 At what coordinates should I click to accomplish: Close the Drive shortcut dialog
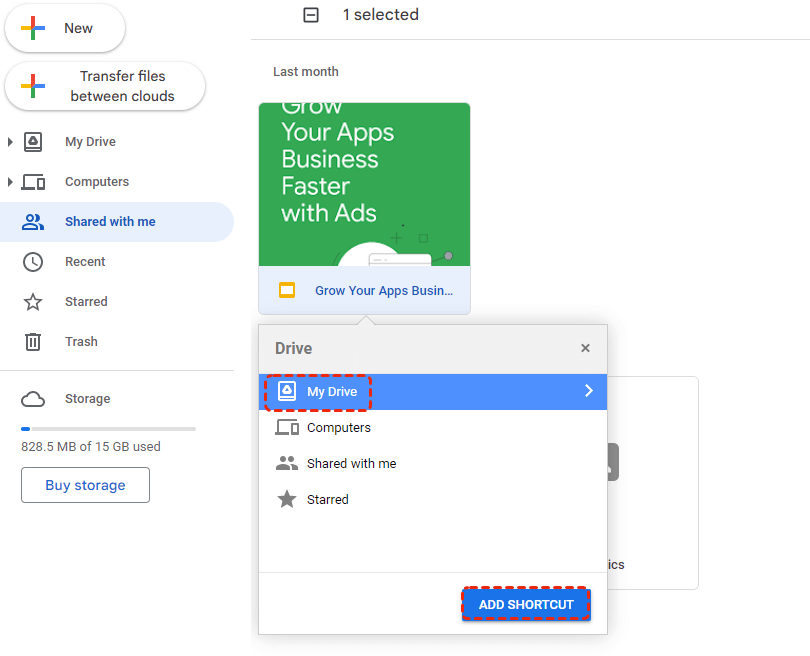(x=585, y=348)
